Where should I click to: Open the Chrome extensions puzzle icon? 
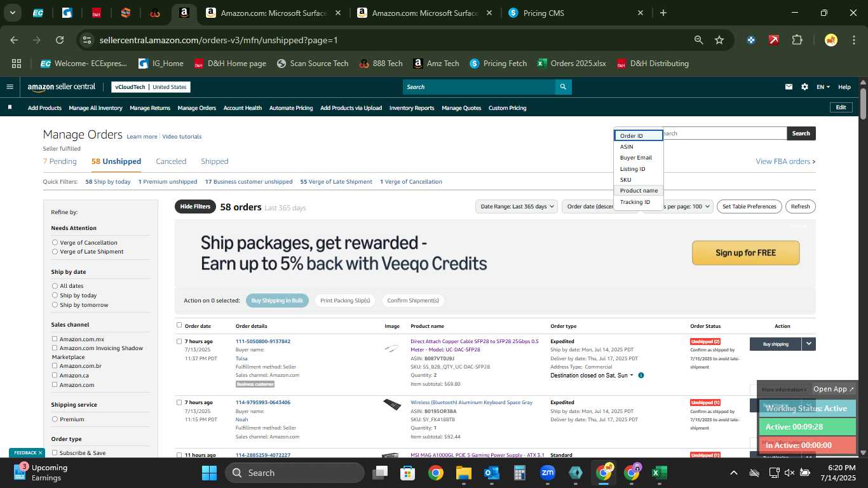797,40
